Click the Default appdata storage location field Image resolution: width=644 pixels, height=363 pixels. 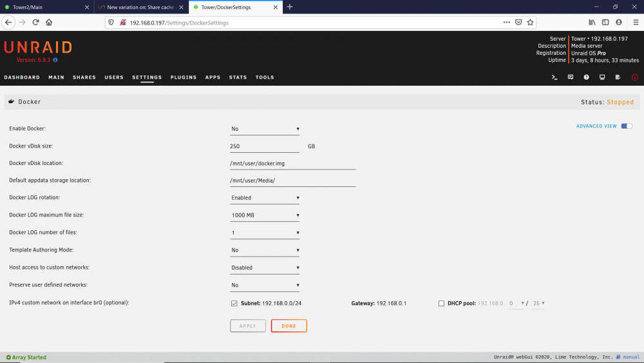pyautogui.click(x=292, y=181)
